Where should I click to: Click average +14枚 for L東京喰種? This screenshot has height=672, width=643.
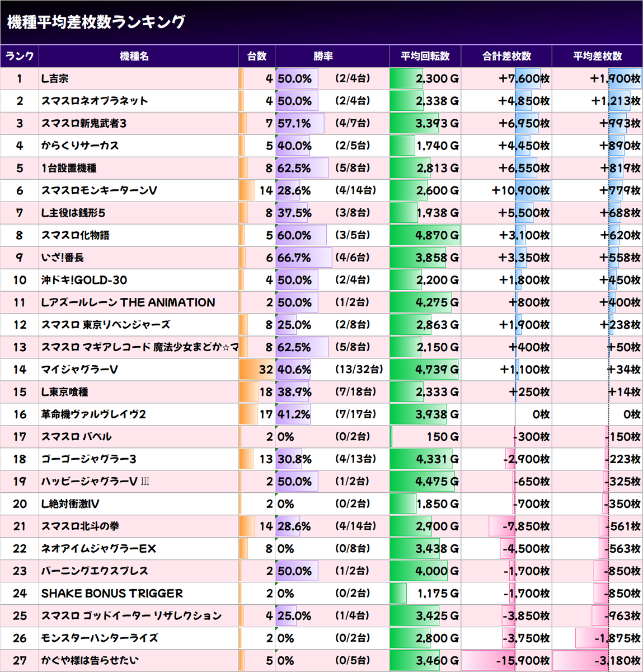pyautogui.click(x=625, y=392)
